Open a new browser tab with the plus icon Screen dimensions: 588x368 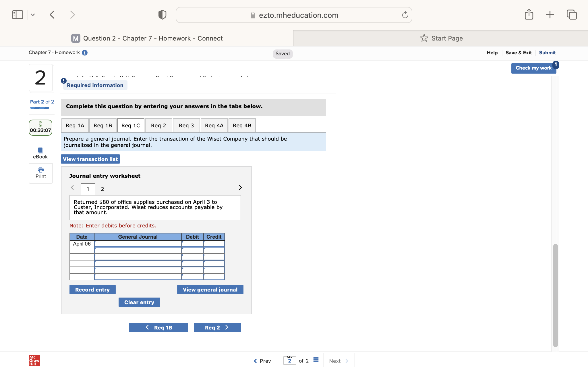coord(550,14)
